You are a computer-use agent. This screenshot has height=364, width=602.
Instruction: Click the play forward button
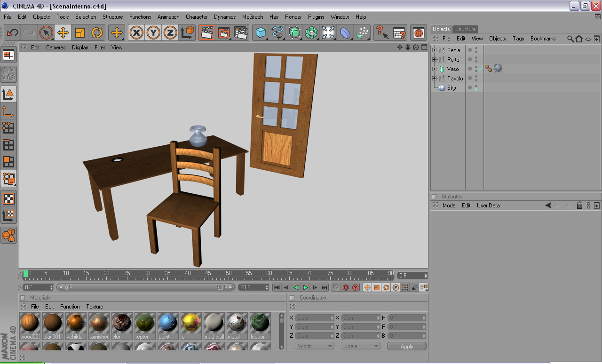[306, 287]
